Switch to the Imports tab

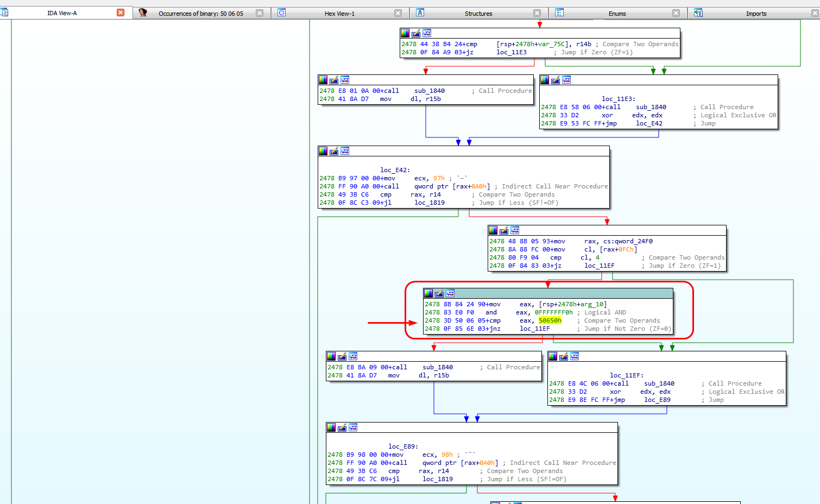click(x=756, y=14)
